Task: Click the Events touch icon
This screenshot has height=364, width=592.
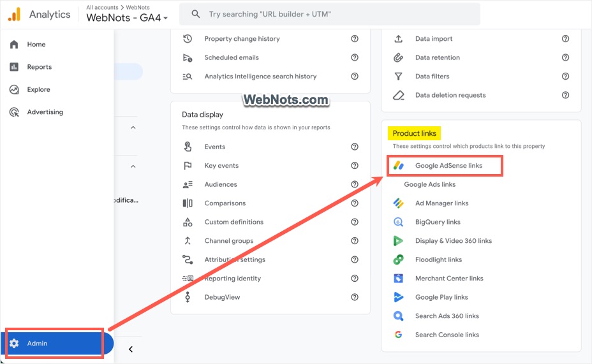Action: (x=188, y=147)
